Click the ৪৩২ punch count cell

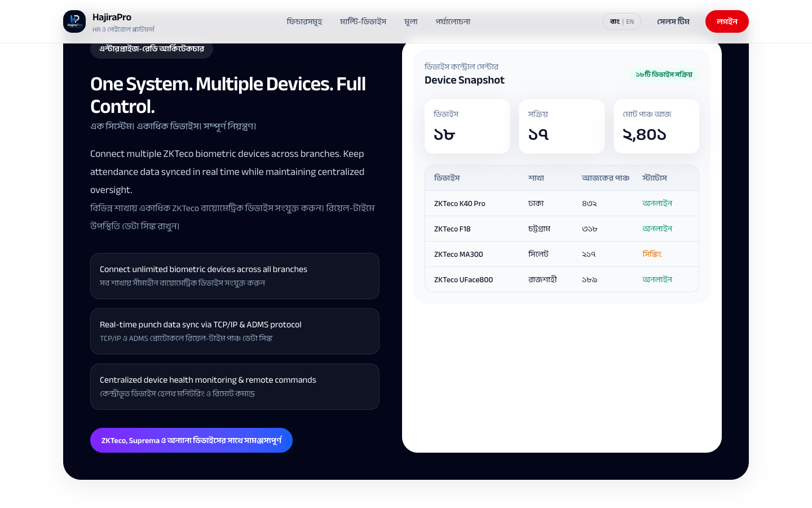(x=589, y=204)
